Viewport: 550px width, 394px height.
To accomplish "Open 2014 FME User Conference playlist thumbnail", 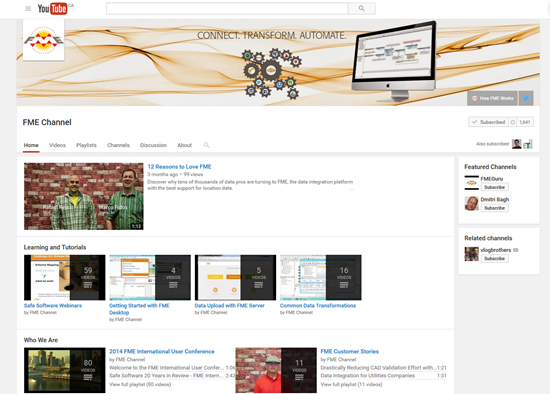I will 65,370.
